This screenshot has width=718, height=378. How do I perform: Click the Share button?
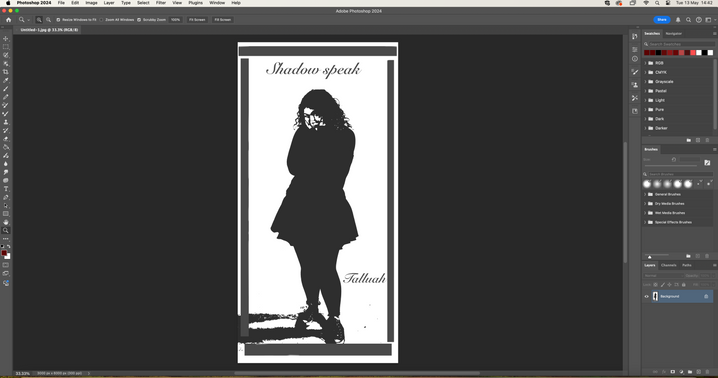pos(662,20)
